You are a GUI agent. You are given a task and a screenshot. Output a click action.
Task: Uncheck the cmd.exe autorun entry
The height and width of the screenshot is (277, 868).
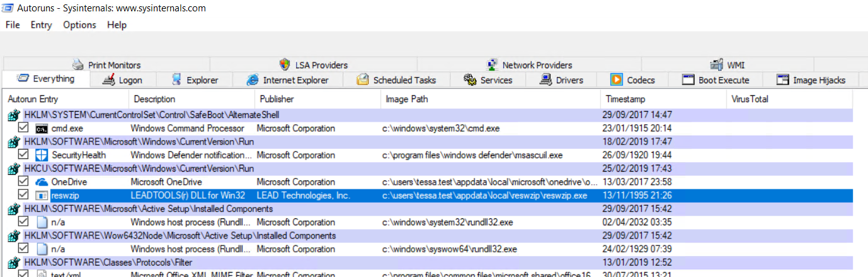(23, 128)
